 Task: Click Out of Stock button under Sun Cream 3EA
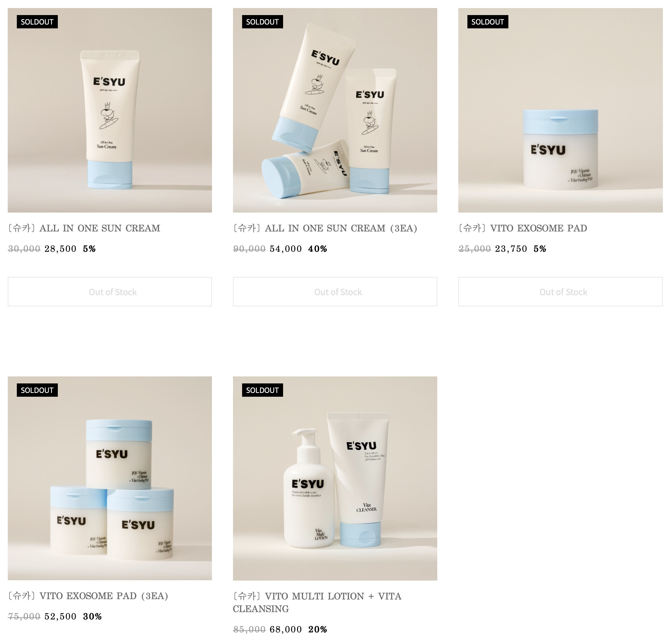point(335,292)
